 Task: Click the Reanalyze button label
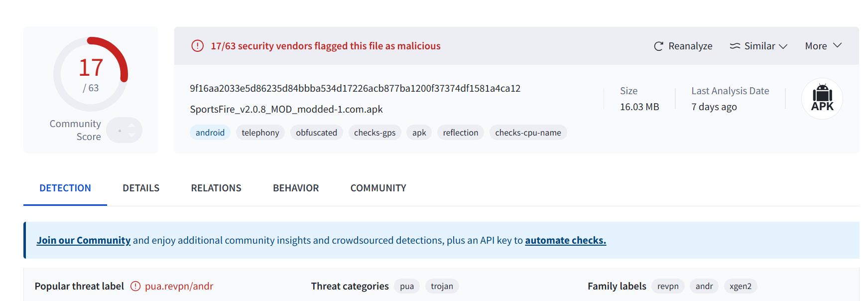pyautogui.click(x=690, y=46)
